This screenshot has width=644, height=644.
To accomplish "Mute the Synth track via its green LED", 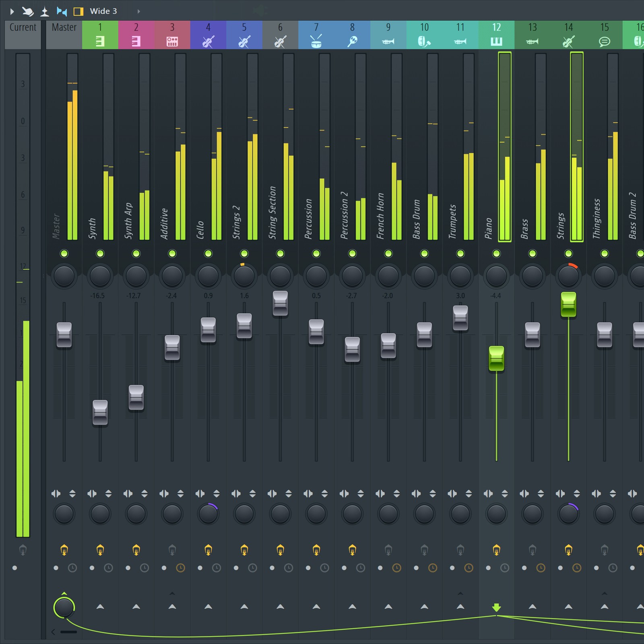I will tap(100, 253).
